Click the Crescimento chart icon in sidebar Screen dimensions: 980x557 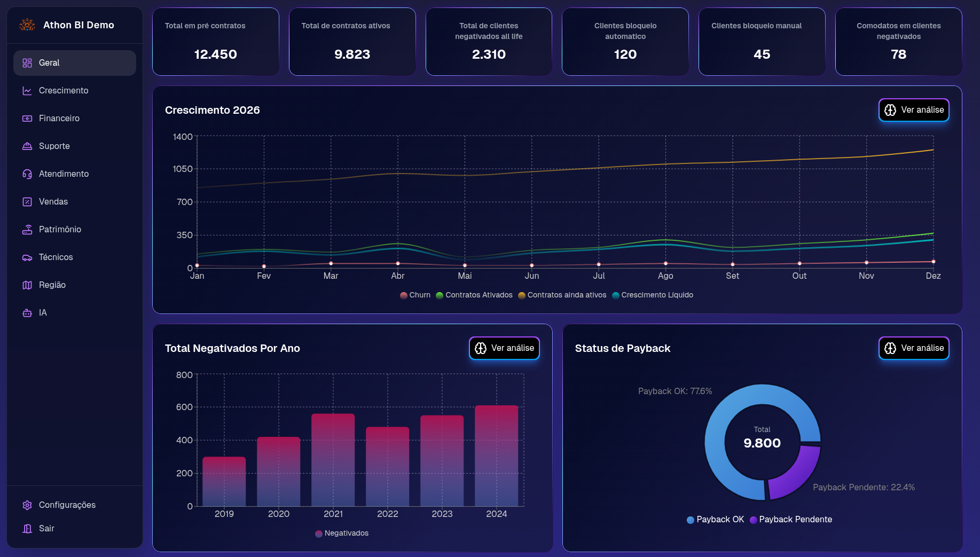point(27,91)
